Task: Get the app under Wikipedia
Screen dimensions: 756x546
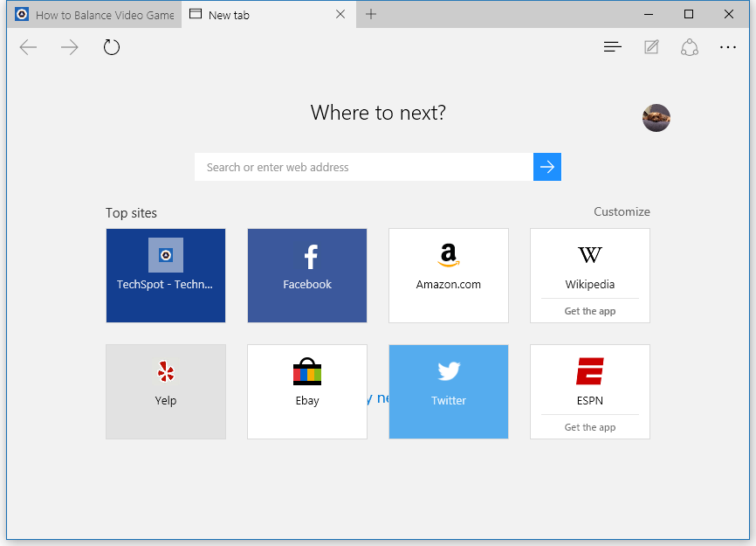Action: (590, 311)
